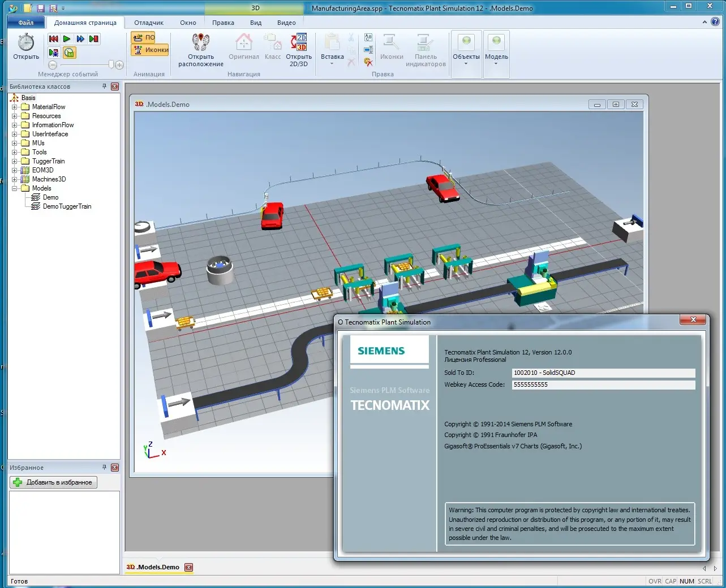This screenshot has width=726, height=588.
Task: Increase simulation speed with the plus button
Action: 119,65
